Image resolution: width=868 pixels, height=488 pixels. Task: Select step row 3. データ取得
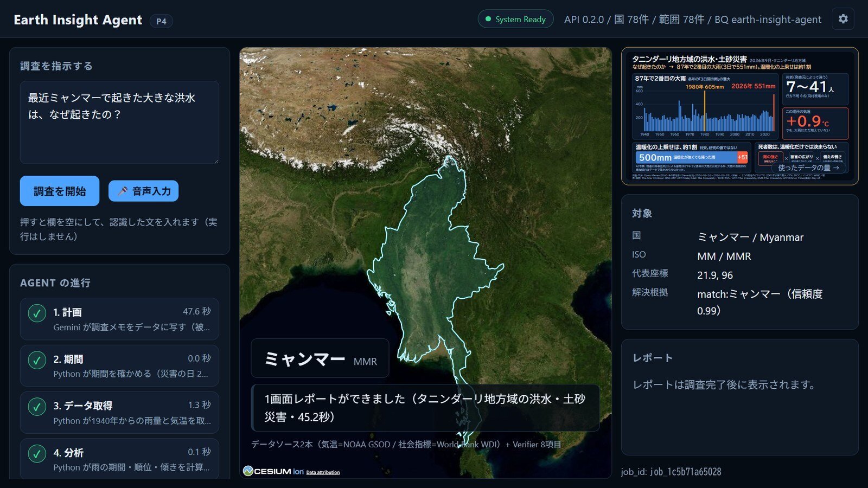[119, 412]
